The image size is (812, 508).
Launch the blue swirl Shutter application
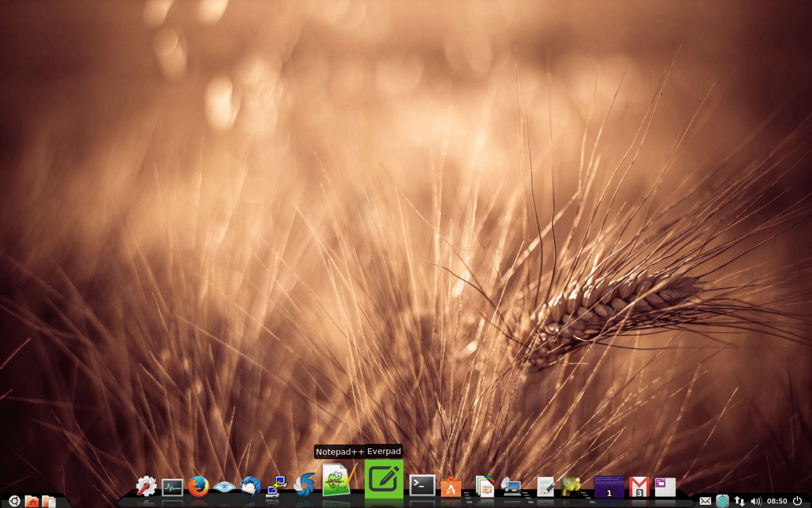click(304, 486)
